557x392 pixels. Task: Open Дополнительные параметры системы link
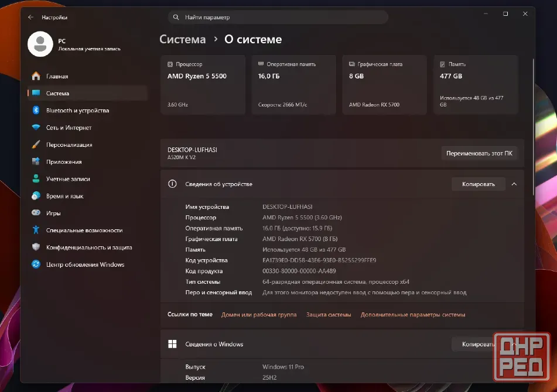click(413, 315)
